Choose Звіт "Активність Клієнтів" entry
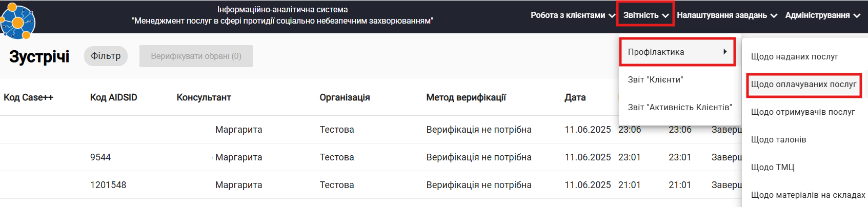This screenshot has height=207, width=868. point(680,107)
